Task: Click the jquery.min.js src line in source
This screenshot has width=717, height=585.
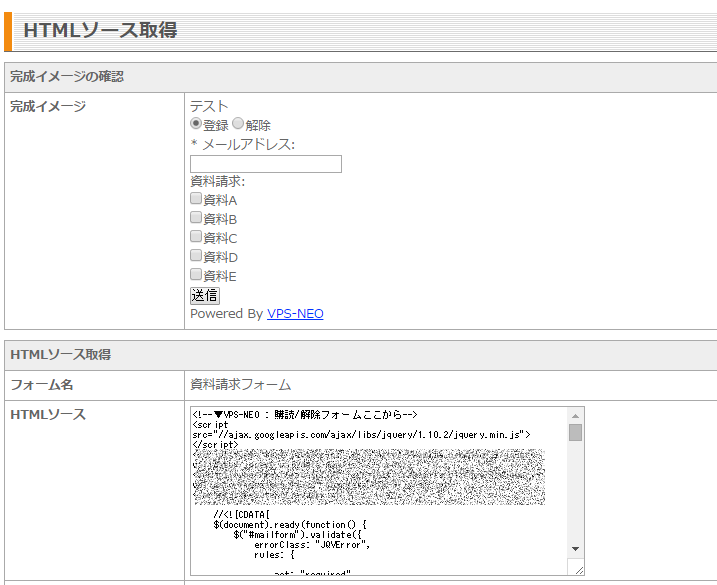Action: tap(361, 435)
